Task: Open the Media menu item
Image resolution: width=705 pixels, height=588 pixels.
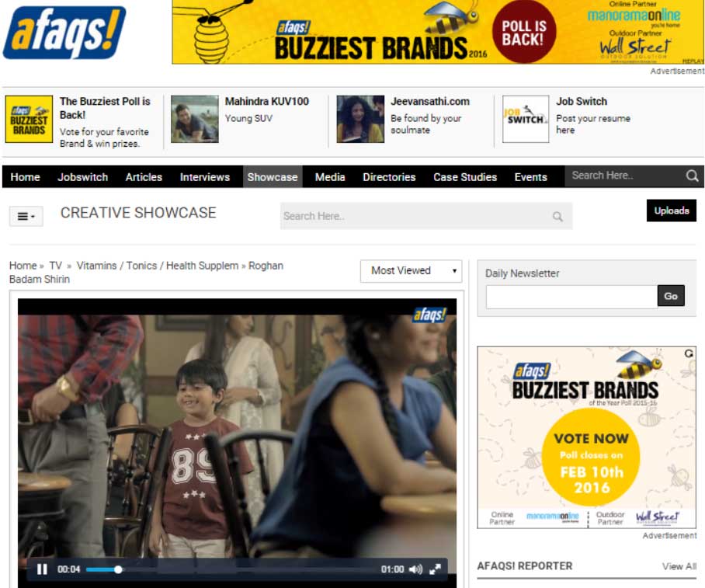Action: click(330, 177)
